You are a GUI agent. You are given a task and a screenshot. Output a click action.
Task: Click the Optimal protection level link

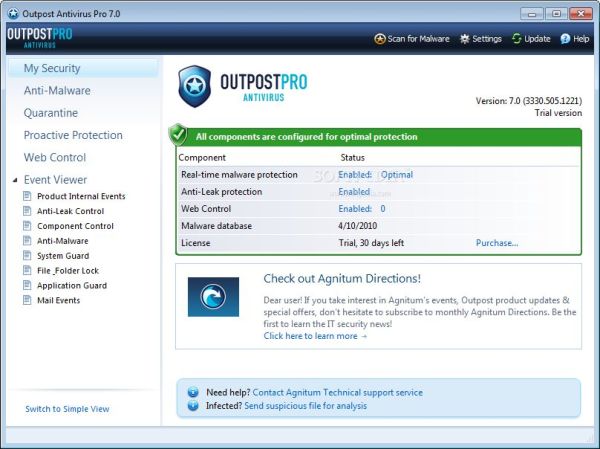click(397, 175)
